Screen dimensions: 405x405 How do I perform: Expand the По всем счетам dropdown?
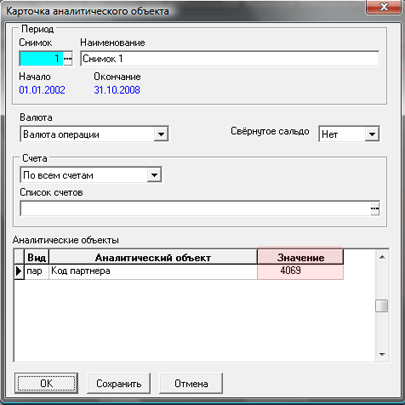pos(154,175)
